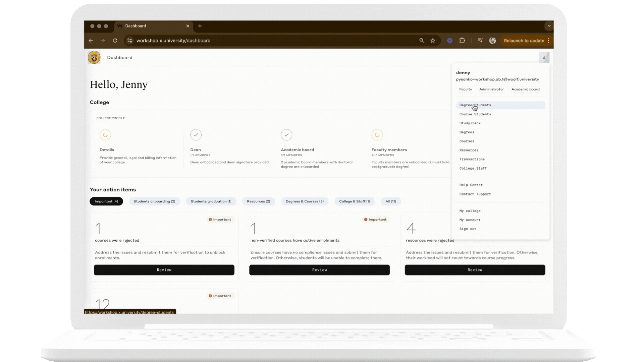This screenshot has width=644, height=362.
Task: Click the zoom magnifier icon in address bar
Action: [x=422, y=41]
